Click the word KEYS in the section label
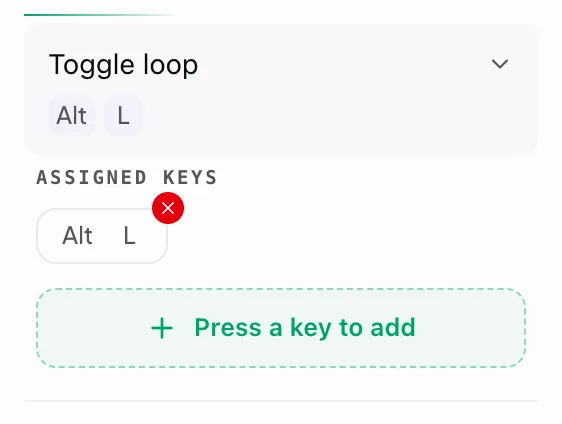The height and width of the screenshot is (424, 562). 190,177
